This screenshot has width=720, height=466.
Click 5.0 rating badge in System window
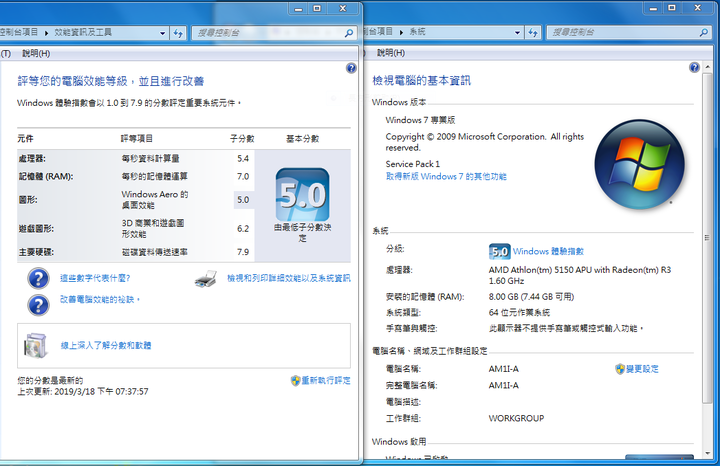500,252
